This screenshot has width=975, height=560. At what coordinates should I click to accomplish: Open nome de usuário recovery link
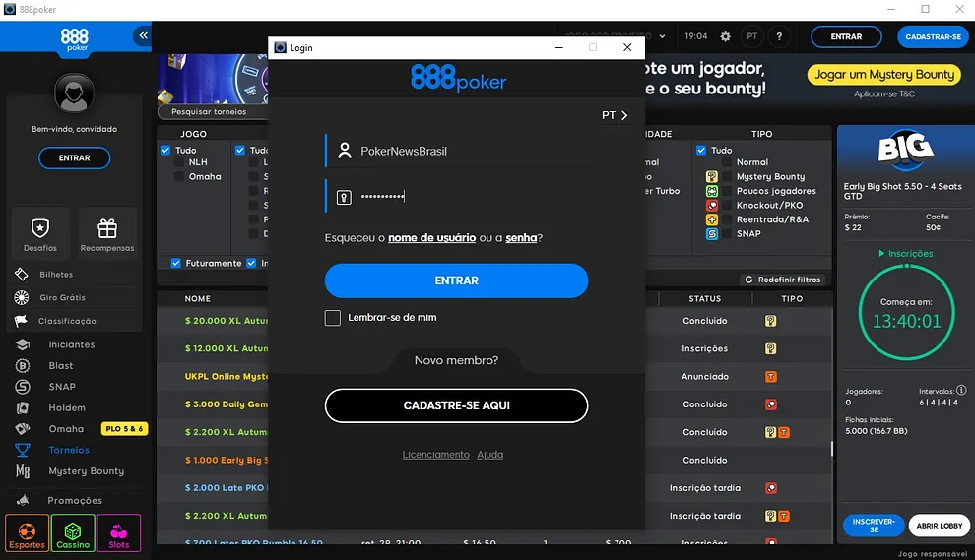[431, 238]
